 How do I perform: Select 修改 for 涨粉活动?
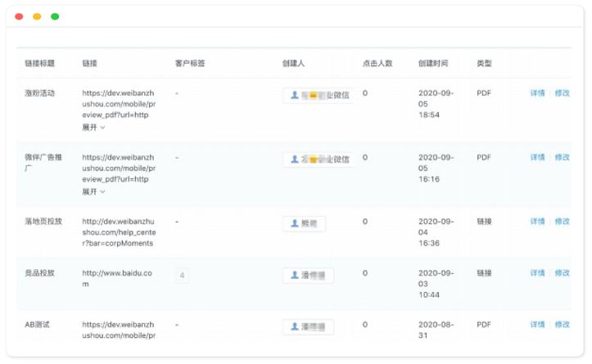point(562,93)
